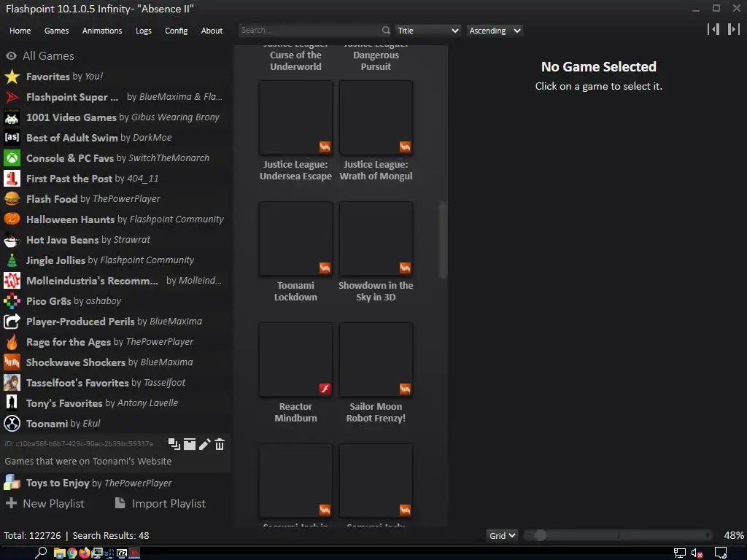Click the Shockwave Shockers orange icon
Image resolution: width=747 pixels, height=560 pixels.
click(x=12, y=362)
